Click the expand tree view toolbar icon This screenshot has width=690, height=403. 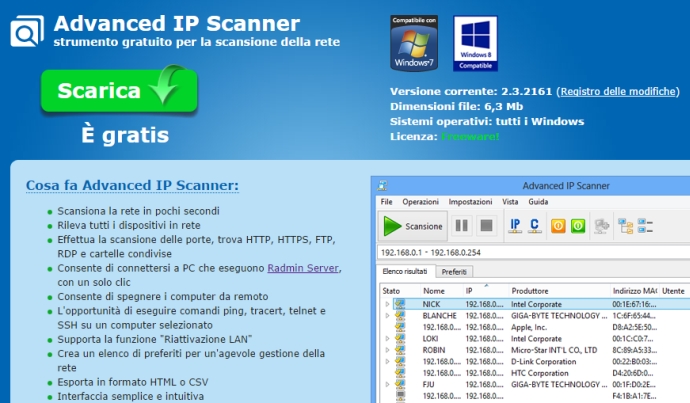[x=625, y=226]
